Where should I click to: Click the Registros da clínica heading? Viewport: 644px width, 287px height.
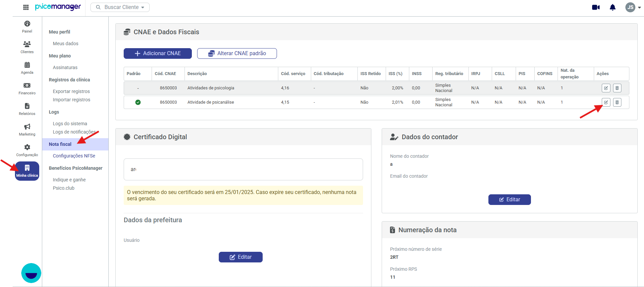[69, 80]
